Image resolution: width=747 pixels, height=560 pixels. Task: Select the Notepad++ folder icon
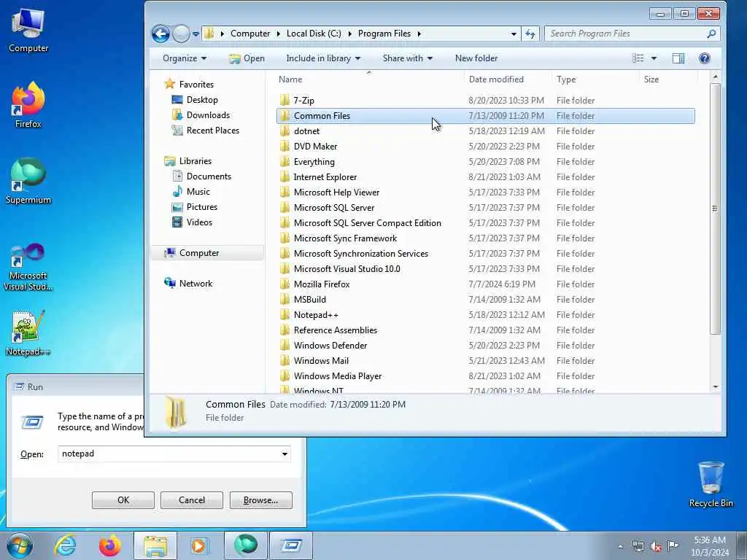[x=285, y=315]
